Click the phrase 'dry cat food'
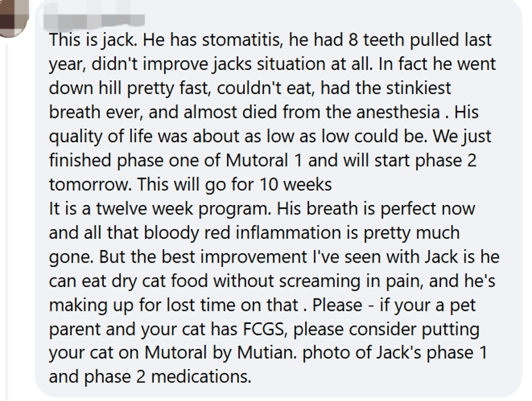This screenshot has height=401, width=532. (x=159, y=281)
